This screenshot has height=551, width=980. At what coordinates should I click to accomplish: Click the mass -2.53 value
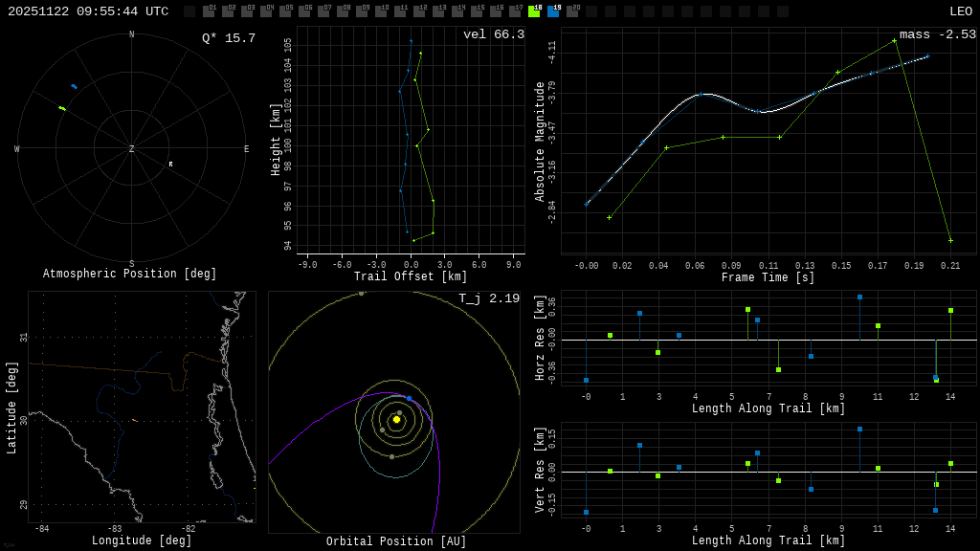[x=938, y=34]
